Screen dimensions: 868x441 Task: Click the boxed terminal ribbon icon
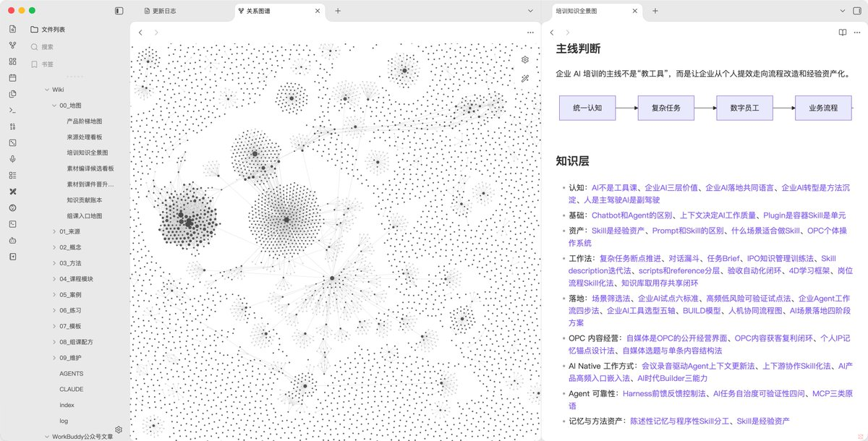(x=12, y=224)
